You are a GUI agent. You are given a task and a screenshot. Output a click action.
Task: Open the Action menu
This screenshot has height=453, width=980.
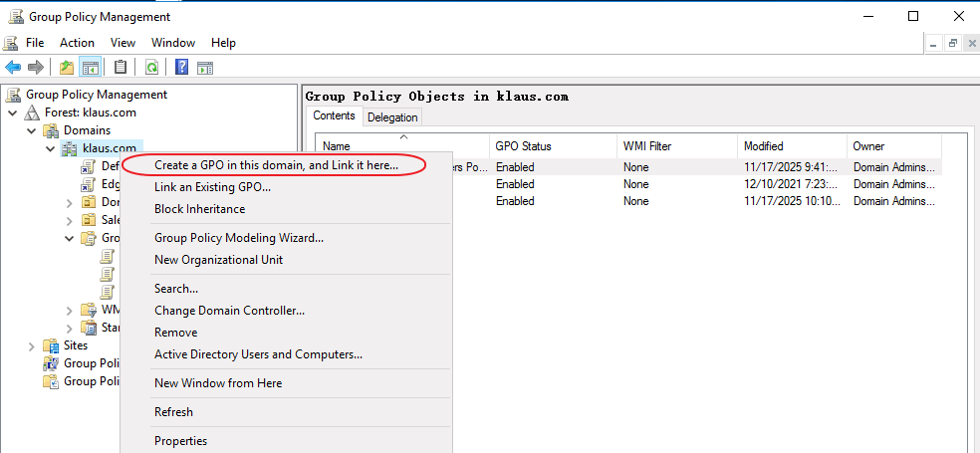(x=77, y=43)
